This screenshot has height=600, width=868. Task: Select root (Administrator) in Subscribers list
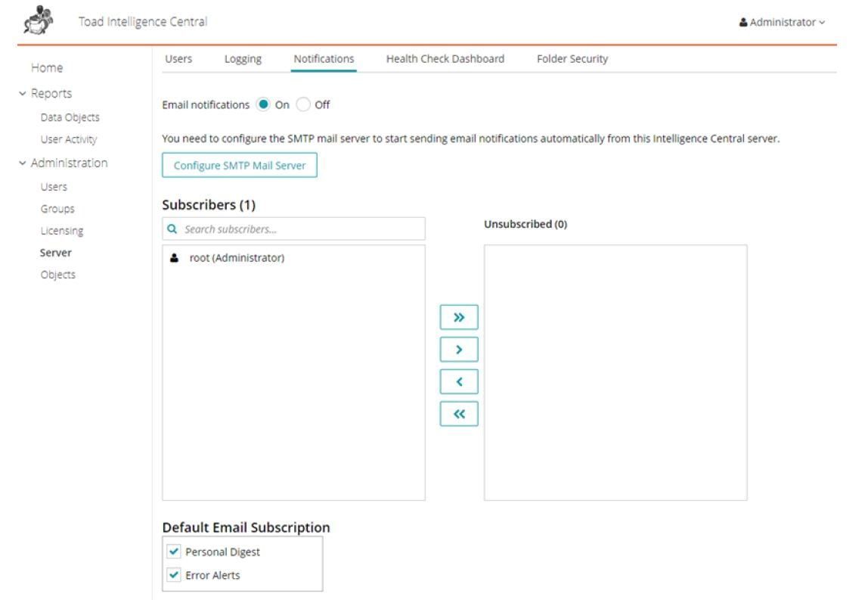tap(237, 257)
